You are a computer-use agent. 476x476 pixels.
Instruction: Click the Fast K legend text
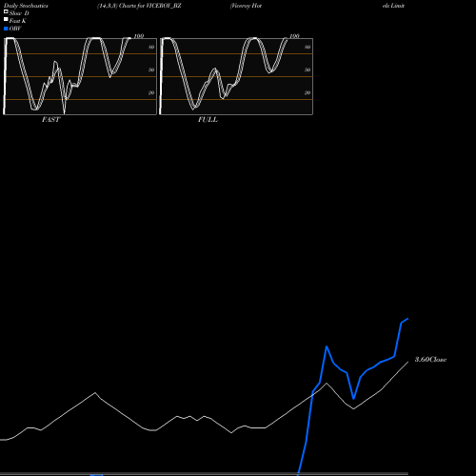[x=18, y=21]
